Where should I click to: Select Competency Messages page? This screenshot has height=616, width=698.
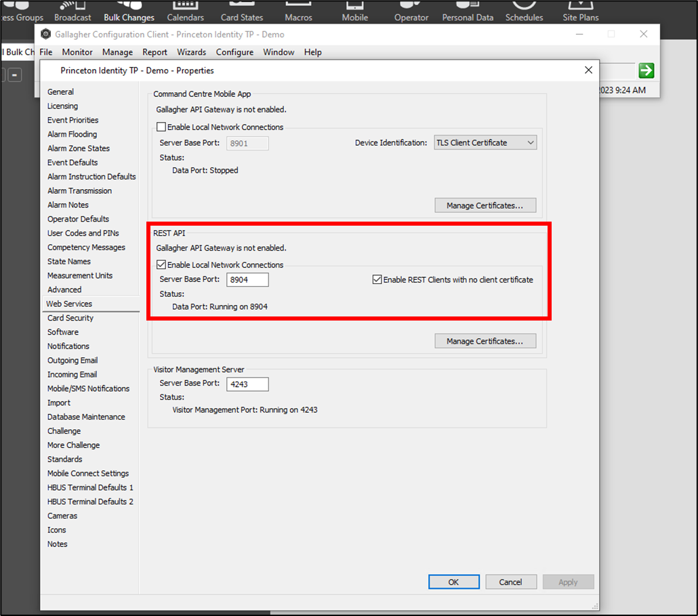tap(86, 247)
